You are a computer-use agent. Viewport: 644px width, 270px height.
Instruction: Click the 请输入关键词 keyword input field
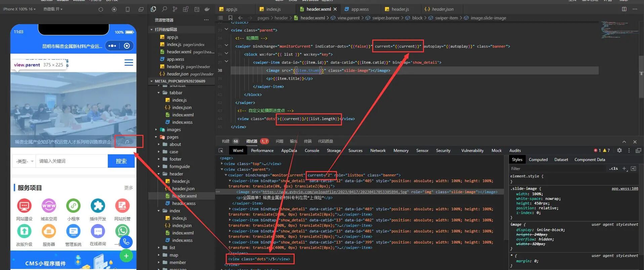point(72,161)
